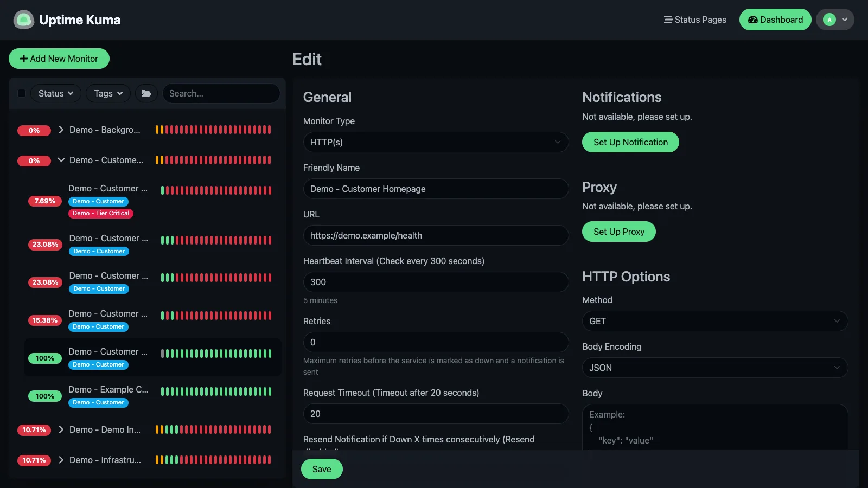Select the Demo - Customer monitor at 100%
Screen dimensions: 868x488
click(152, 358)
